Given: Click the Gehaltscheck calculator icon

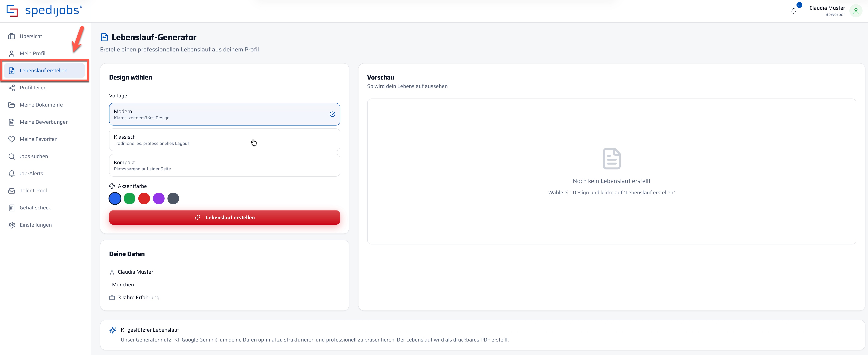Looking at the screenshot, I should click(x=12, y=208).
